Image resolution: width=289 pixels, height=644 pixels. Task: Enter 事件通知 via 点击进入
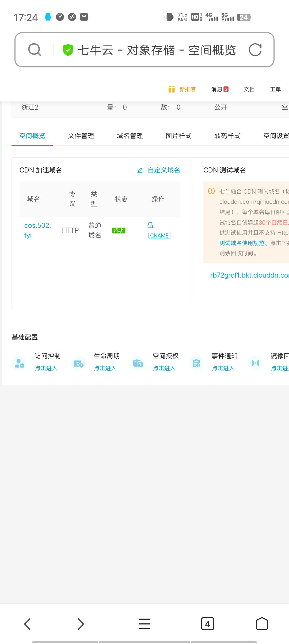pos(223,368)
